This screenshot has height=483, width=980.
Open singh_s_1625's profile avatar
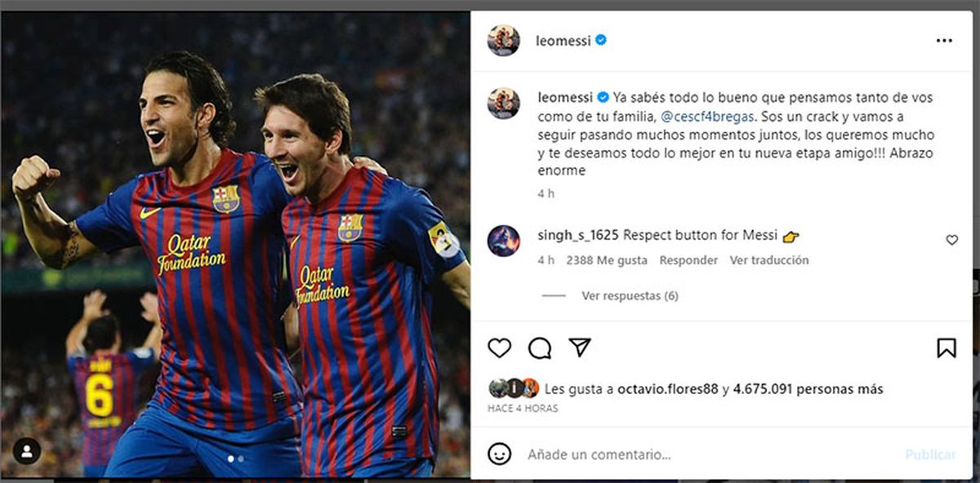click(503, 241)
